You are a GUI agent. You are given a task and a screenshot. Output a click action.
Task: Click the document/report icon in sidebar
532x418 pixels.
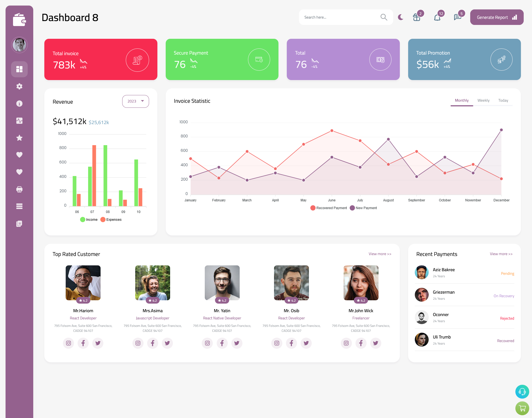pyautogui.click(x=19, y=224)
